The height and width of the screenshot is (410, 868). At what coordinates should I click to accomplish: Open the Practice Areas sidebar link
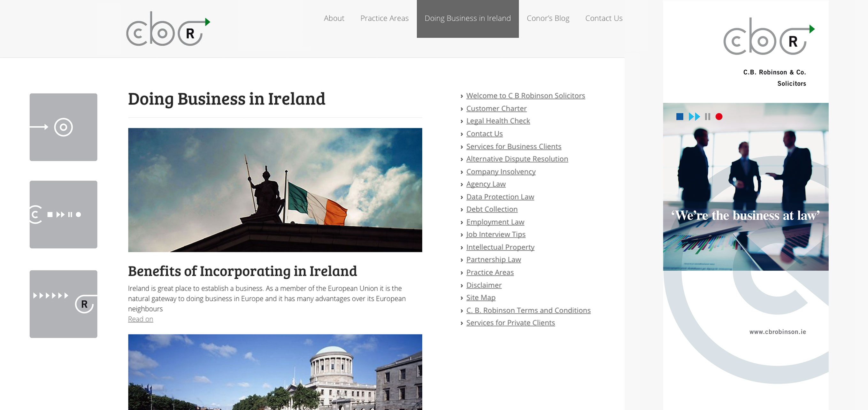point(490,273)
